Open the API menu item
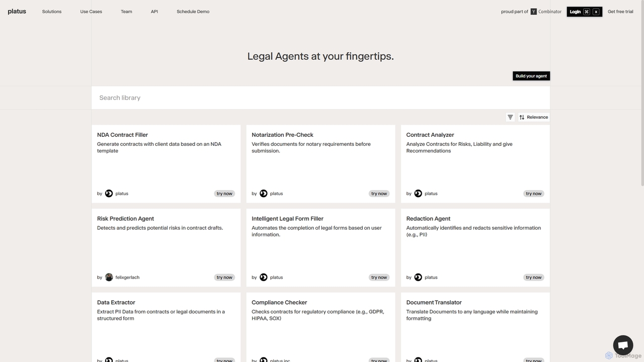The width and height of the screenshot is (644, 362). click(x=154, y=12)
